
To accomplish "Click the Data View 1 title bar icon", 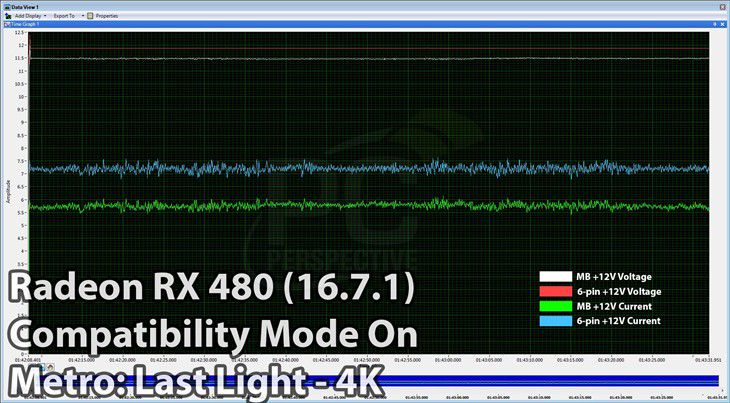I will [x=7, y=7].
